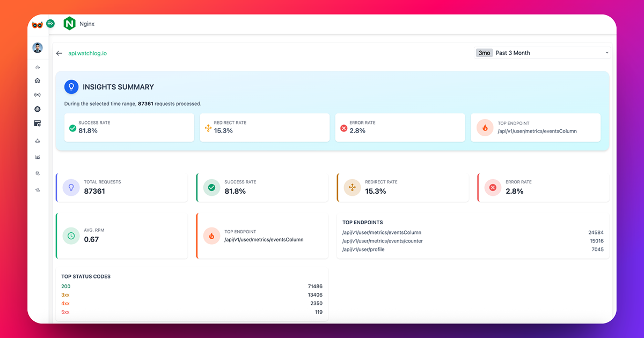Click eventsColumn path in Top Endpoint card

click(264, 239)
